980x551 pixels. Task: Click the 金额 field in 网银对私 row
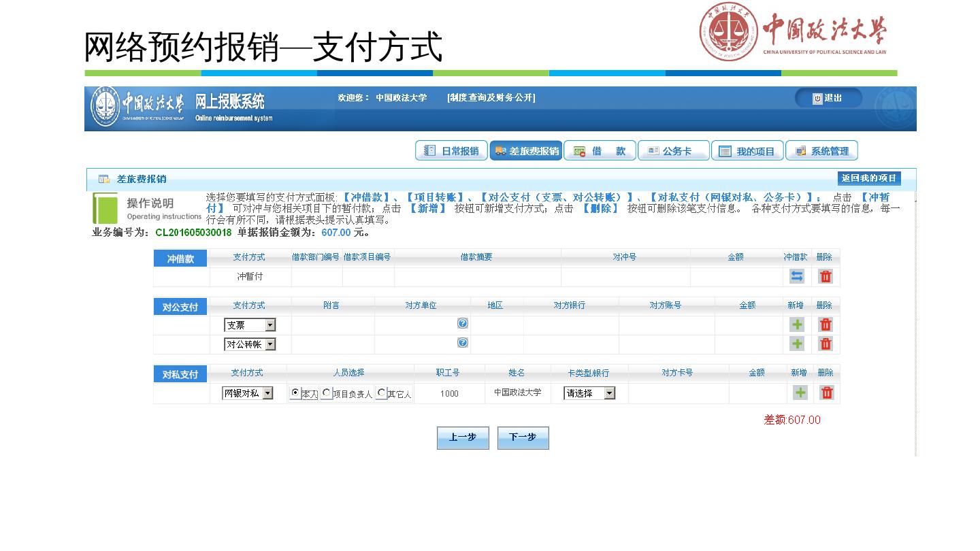pos(758,393)
